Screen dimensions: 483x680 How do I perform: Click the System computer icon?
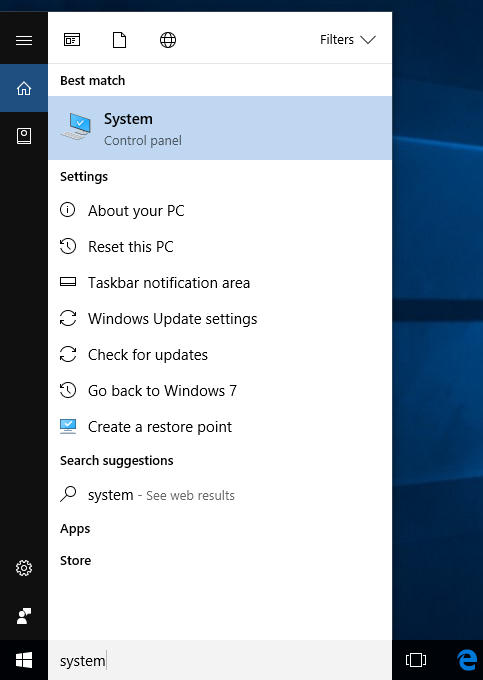(x=76, y=127)
